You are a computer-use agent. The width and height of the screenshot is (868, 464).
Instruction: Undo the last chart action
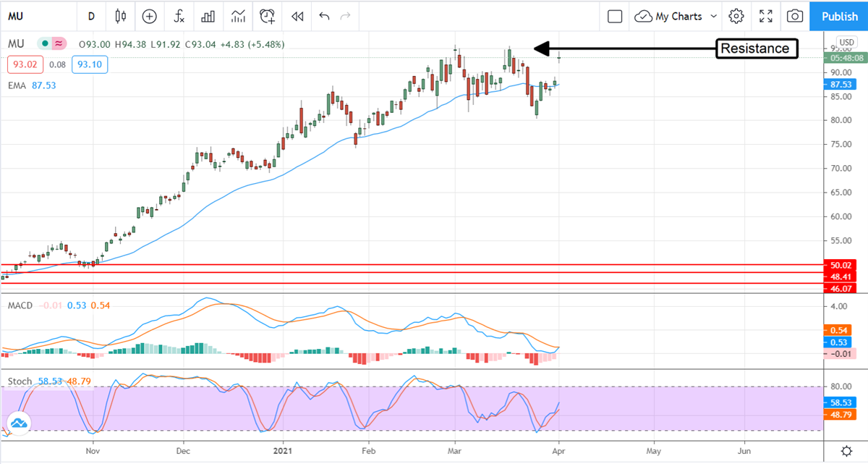click(x=323, y=16)
